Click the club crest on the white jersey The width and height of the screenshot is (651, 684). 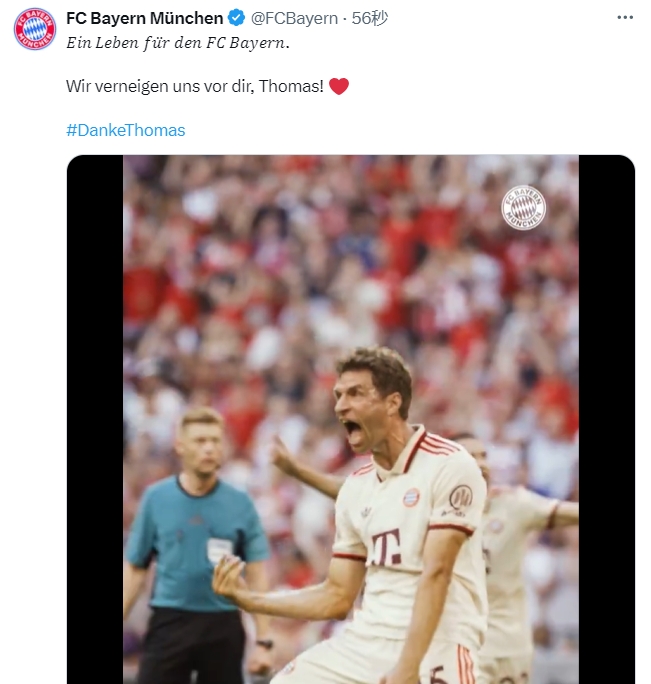411,497
